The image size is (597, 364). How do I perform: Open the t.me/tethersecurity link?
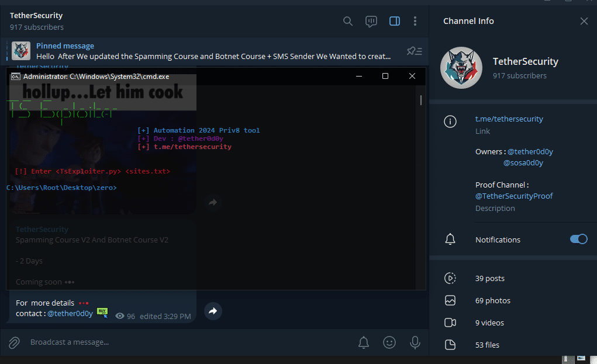point(509,119)
